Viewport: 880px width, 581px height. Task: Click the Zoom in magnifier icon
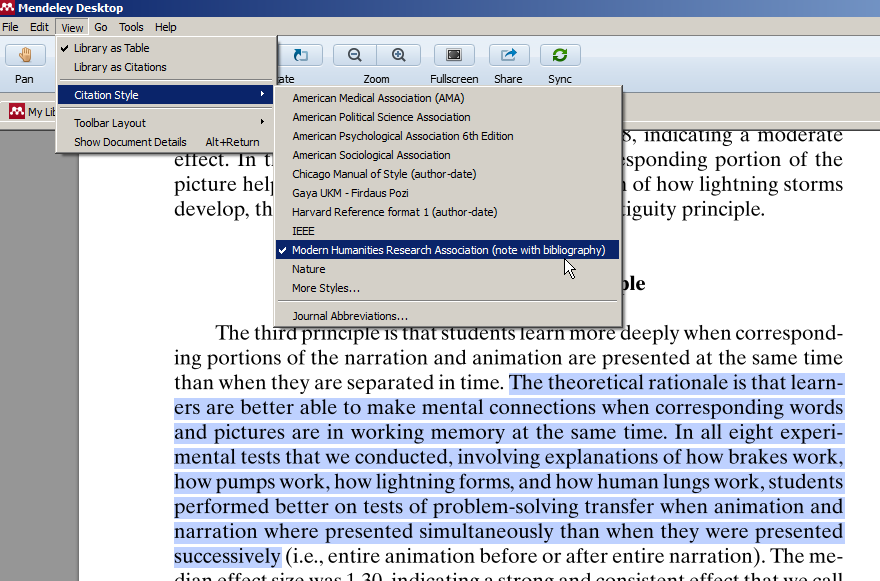[x=398, y=56]
